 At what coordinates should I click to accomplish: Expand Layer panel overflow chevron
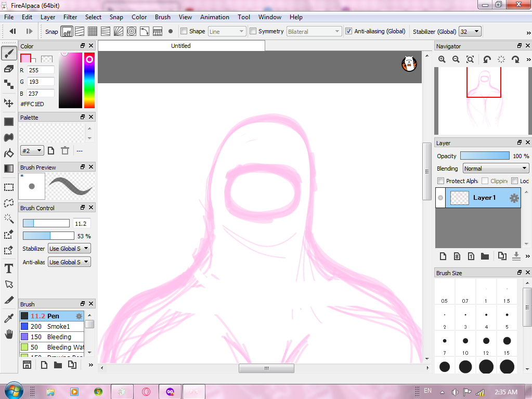[x=528, y=256]
